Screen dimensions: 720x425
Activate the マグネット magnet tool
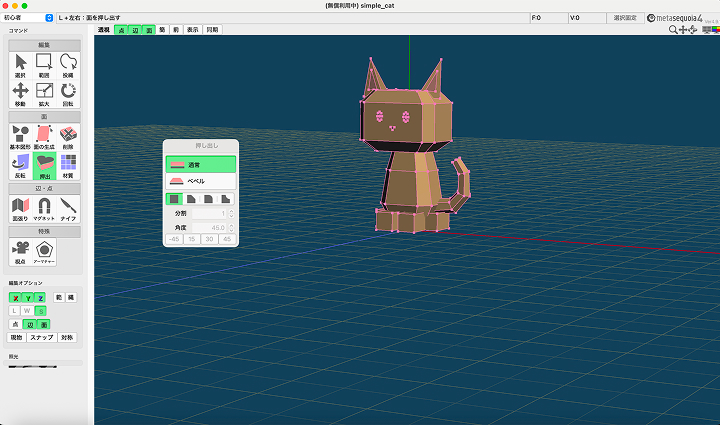click(x=44, y=209)
